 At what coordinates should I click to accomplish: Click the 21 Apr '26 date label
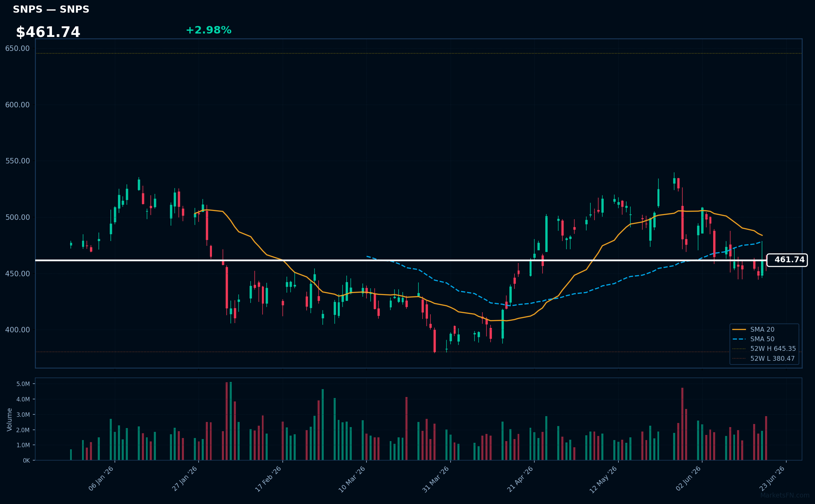tap(520, 479)
